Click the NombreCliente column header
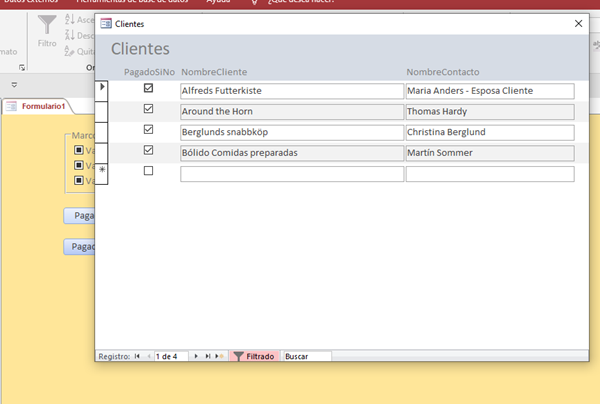Image resolution: width=600 pixels, height=404 pixels. pyautogui.click(x=214, y=72)
